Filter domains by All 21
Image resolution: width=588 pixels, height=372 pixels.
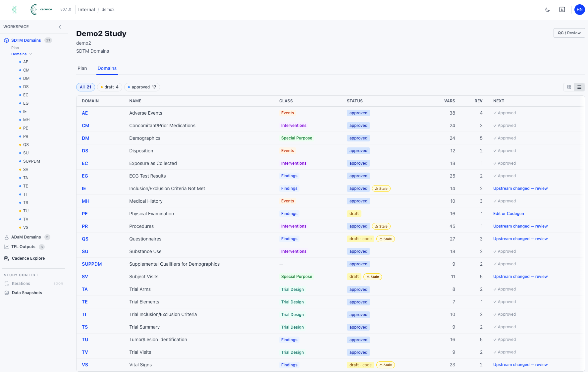point(85,87)
